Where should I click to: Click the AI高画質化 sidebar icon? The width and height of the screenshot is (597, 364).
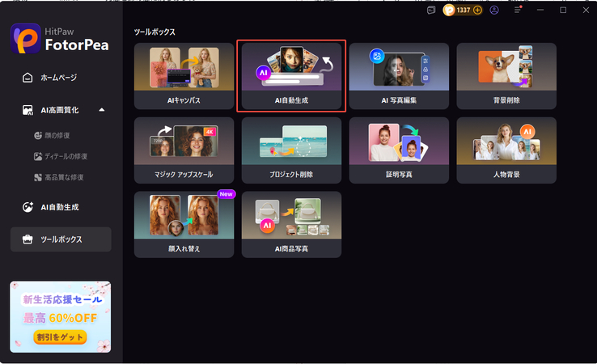click(28, 110)
